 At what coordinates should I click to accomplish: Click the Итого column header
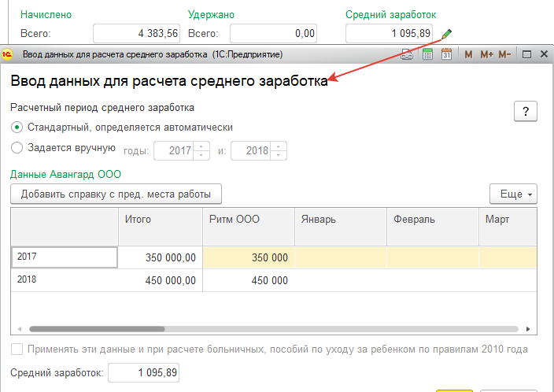(x=161, y=227)
